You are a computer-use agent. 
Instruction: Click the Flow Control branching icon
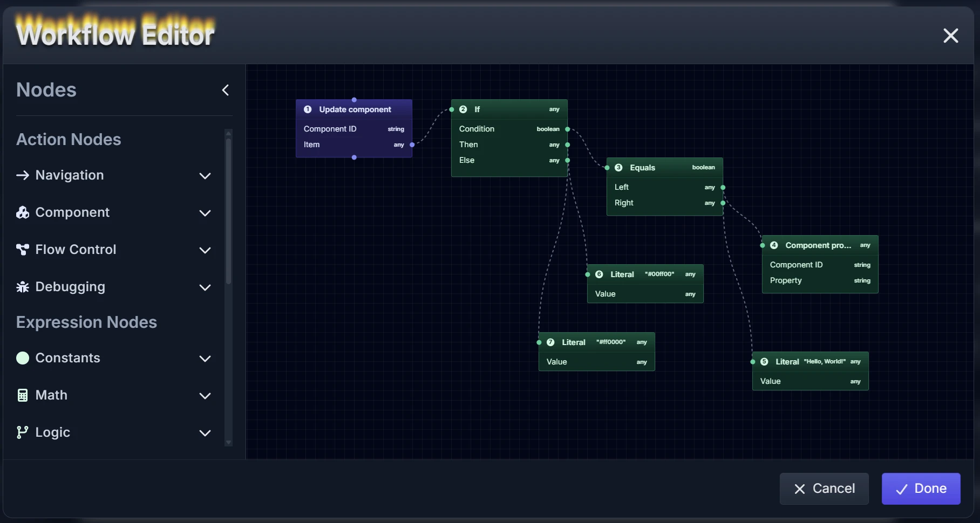23,250
